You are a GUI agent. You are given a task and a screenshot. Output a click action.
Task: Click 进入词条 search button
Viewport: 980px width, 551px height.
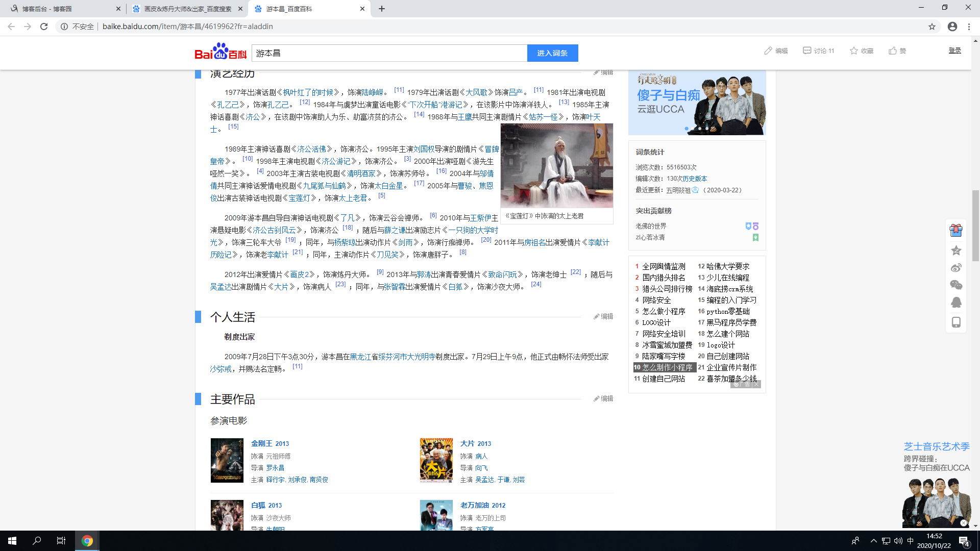552,53
